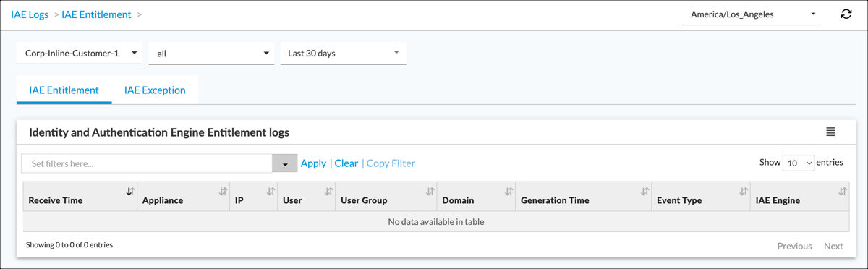868x269 pixels.
Task: Apply the filters
Action: pyautogui.click(x=313, y=163)
